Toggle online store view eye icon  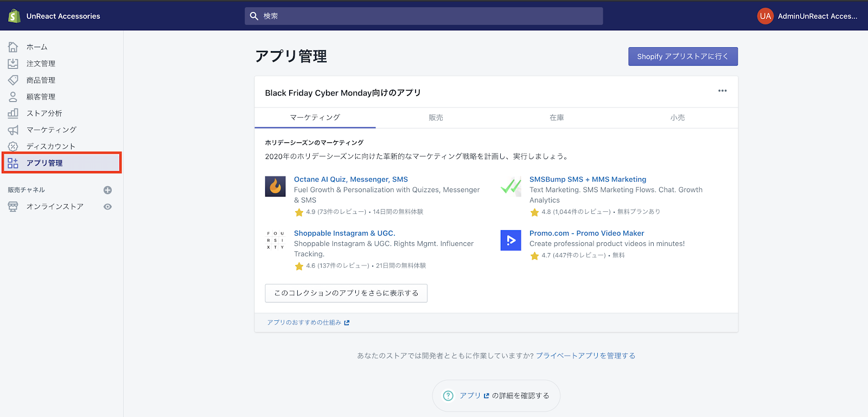[107, 207]
